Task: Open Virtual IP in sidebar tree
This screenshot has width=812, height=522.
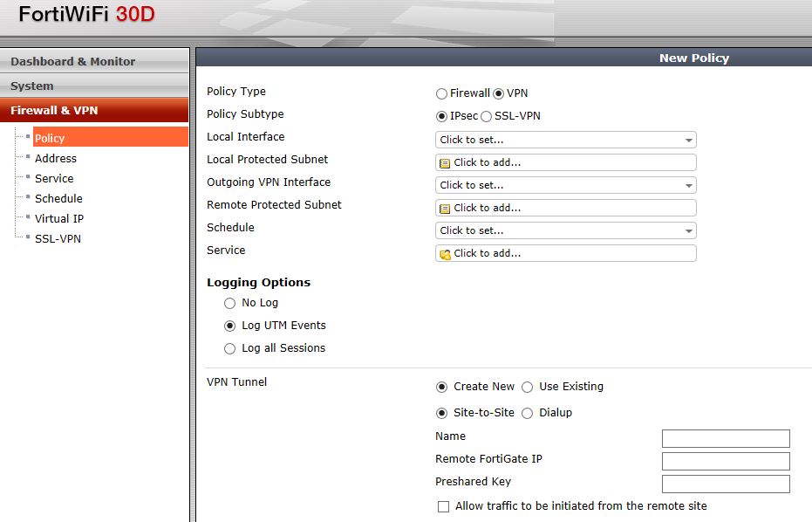Action: (x=59, y=219)
